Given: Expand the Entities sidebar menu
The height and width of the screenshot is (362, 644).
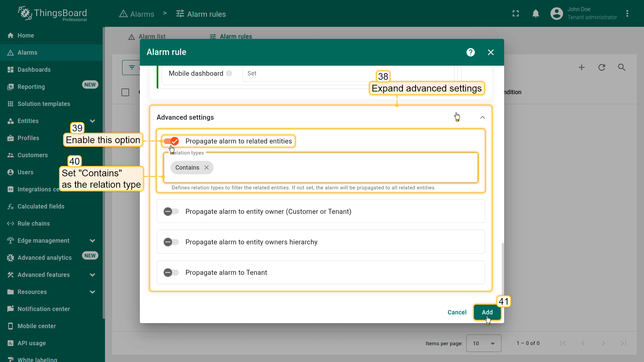Looking at the screenshot, I should tap(93, 121).
